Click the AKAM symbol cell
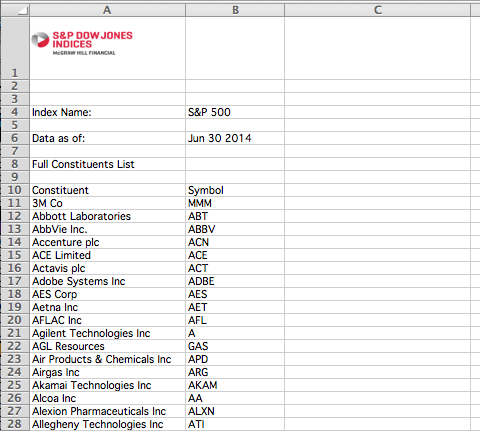480x431 pixels. [235, 385]
